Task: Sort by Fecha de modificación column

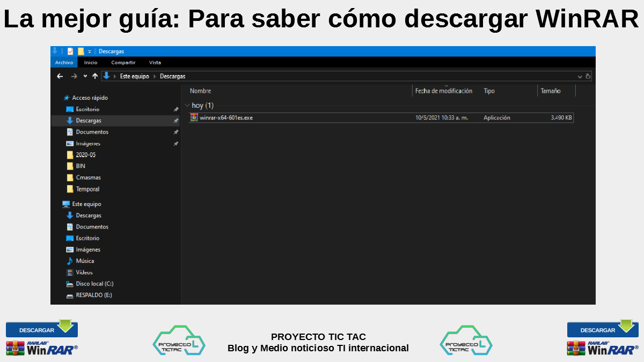Action: (x=443, y=91)
